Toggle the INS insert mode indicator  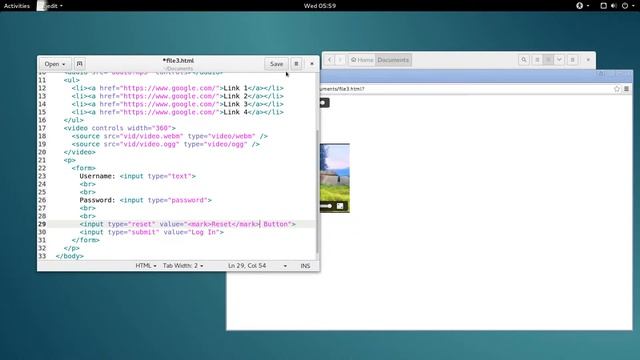pyautogui.click(x=305, y=266)
